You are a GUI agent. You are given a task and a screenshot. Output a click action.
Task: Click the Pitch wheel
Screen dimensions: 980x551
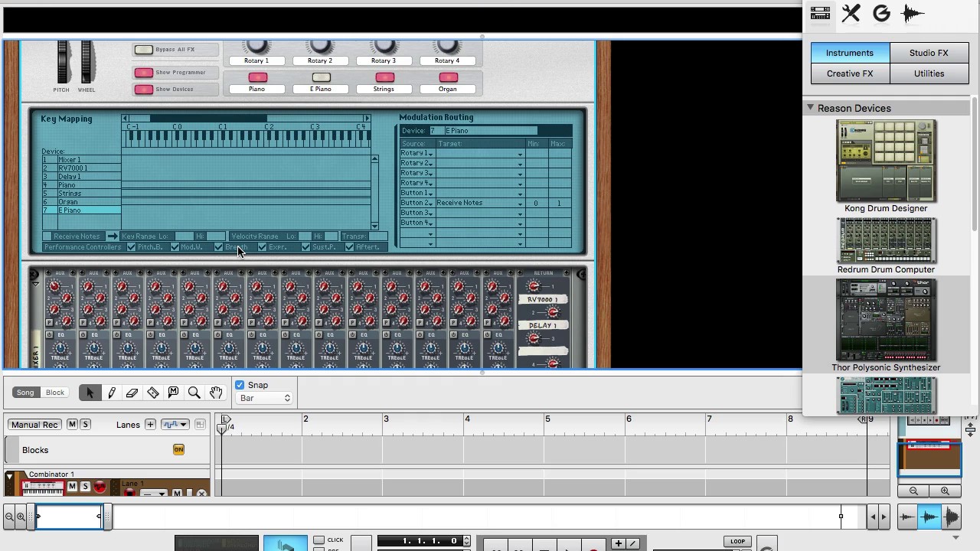62,63
